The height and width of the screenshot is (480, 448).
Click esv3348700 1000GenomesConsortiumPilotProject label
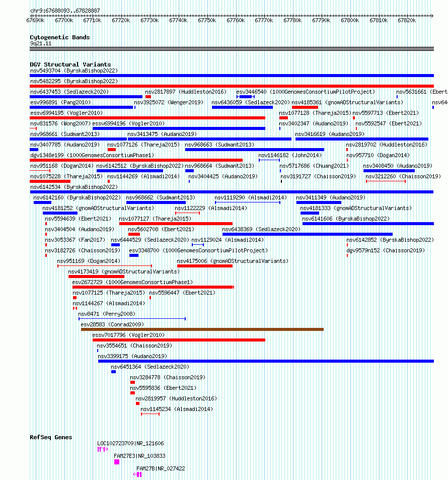click(x=198, y=250)
